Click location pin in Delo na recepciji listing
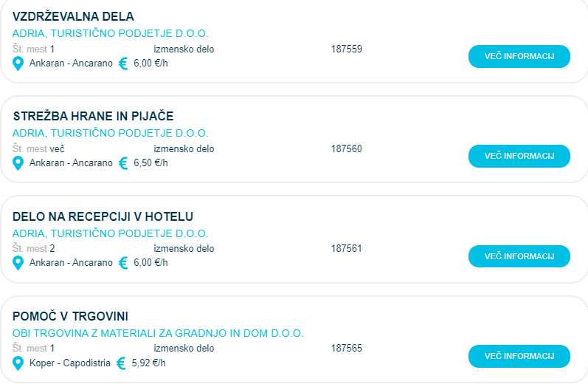 click(18, 263)
